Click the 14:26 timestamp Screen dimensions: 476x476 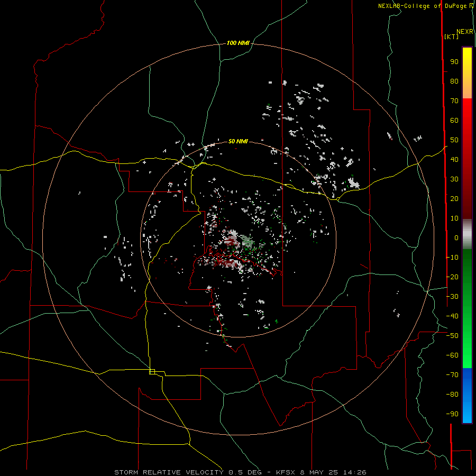pyautogui.click(x=354, y=472)
